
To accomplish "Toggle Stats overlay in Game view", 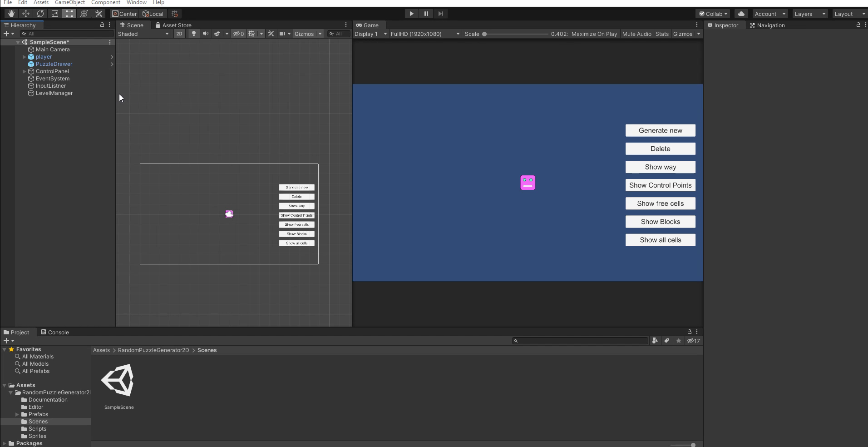I will click(662, 34).
